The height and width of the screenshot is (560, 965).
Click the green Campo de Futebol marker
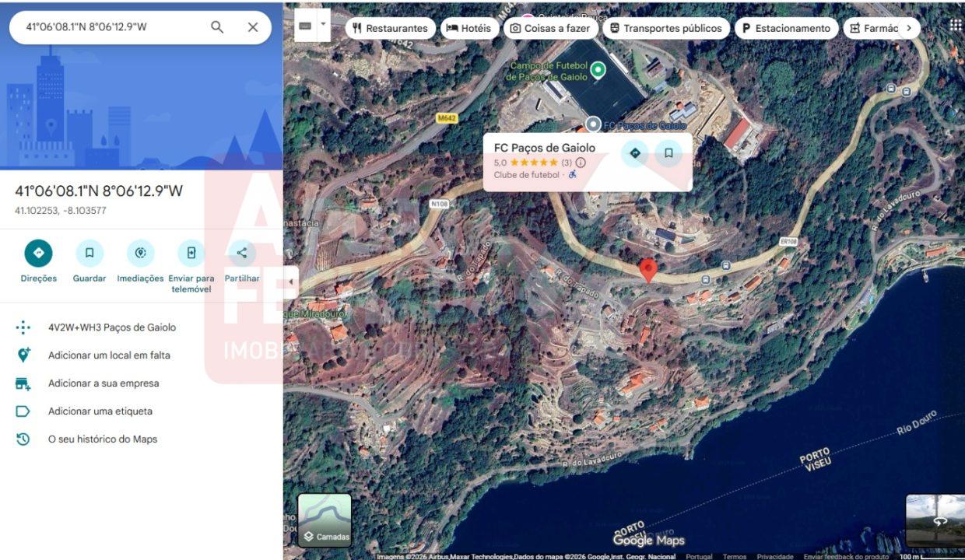tap(598, 71)
